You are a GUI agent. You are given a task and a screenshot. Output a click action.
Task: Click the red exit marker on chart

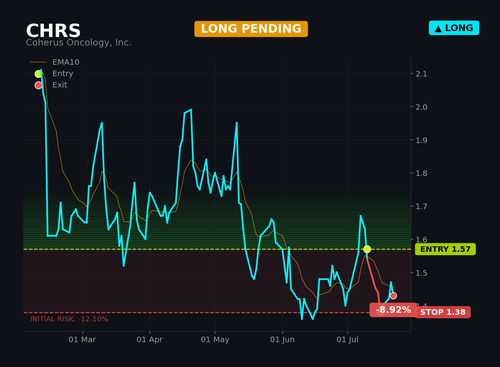tap(393, 296)
